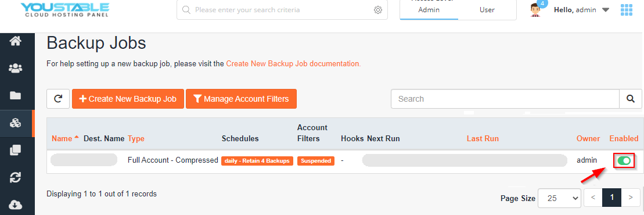Click the Full Account - Compressed cell

coord(173,160)
